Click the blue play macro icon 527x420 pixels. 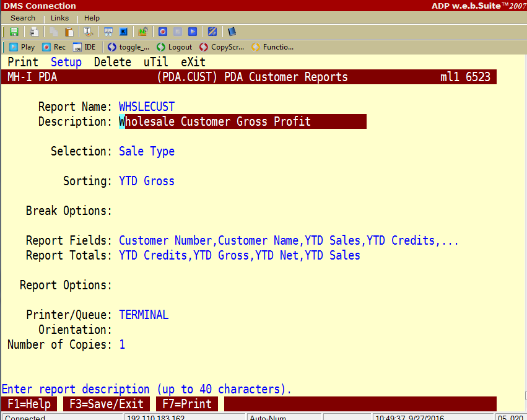point(193,32)
